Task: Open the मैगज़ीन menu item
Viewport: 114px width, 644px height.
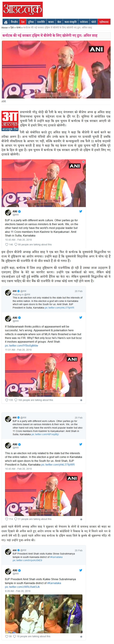Action: click(14, 22)
